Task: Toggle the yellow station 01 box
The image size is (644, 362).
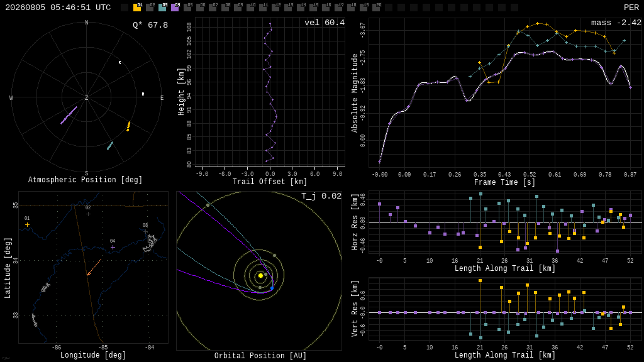Action: point(137,7)
